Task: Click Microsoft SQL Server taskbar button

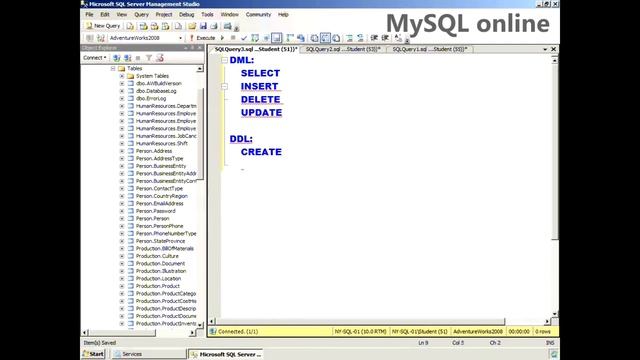Action: coord(225,354)
